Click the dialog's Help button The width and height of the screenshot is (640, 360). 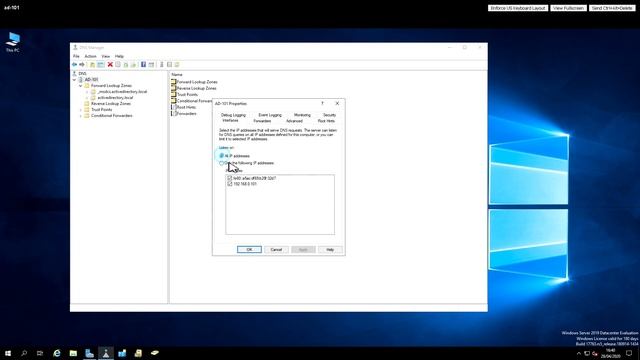[330, 249]
